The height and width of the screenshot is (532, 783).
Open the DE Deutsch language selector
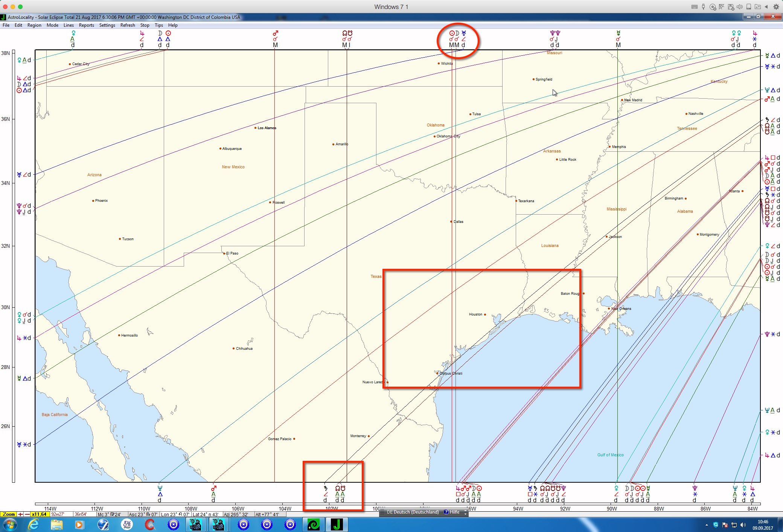413,512
